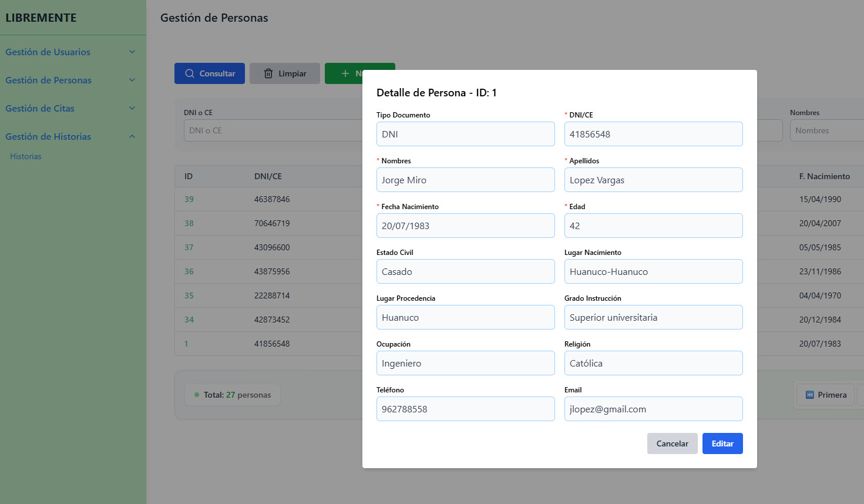Click the LIBREMENTE logo text
864x504 pixels.
(x=41, y=18)
